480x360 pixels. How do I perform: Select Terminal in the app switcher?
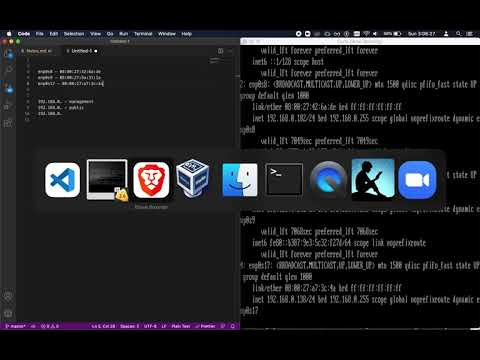(284, 179)
